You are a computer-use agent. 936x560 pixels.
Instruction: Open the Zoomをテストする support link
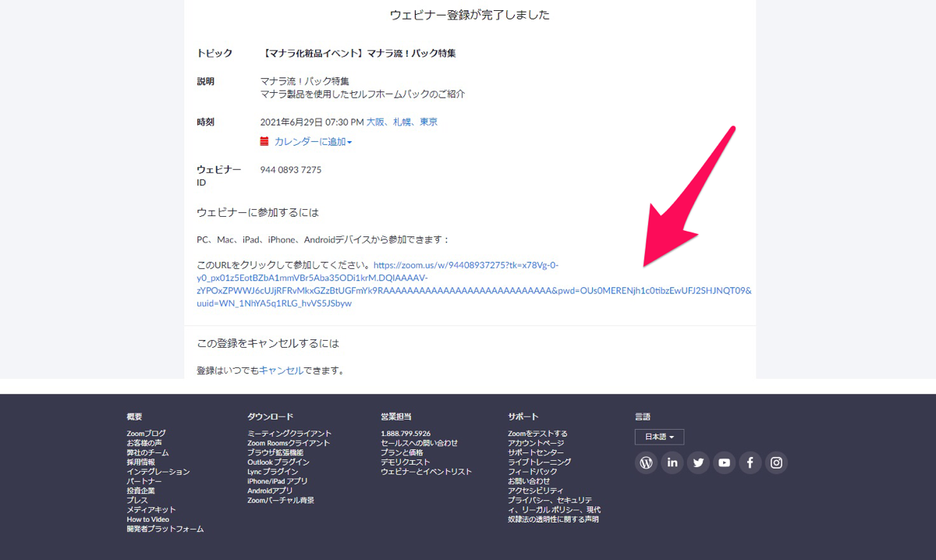click(x=538, y=434)
